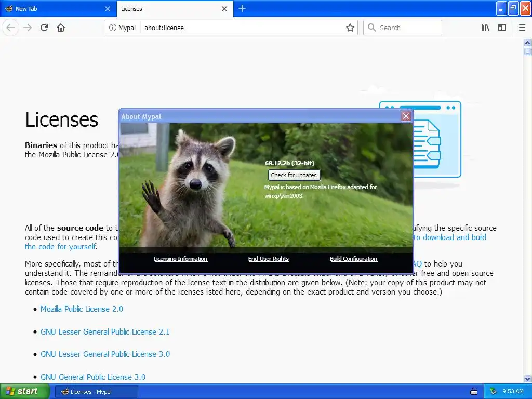Screen dimensions: 532x399
Task: Click the page scrollbar down arrow
Action: point(527,379)
